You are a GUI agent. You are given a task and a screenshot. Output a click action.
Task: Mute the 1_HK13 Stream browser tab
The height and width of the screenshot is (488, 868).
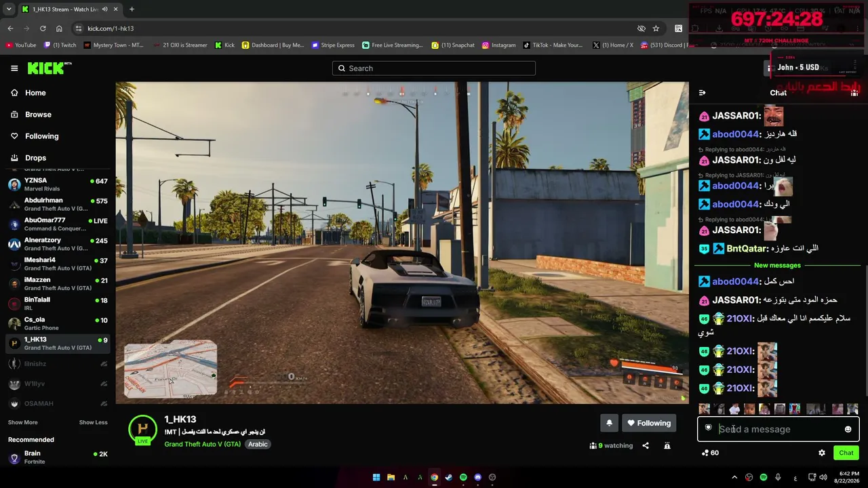(104, 9)
